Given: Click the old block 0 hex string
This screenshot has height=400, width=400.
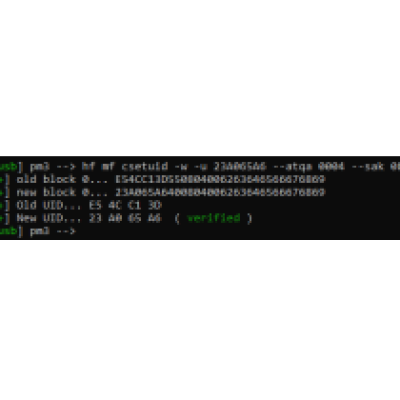Looking at the screenshot, I should (x=220, y=179).
